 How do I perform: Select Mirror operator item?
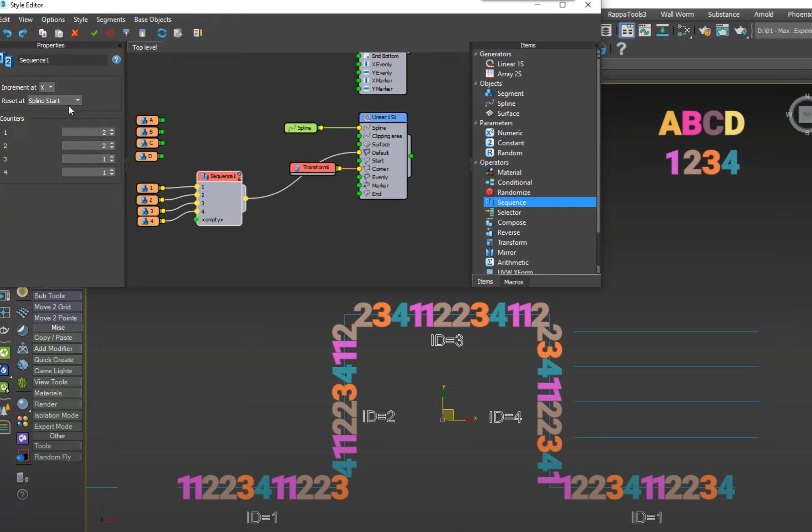[x=506, y=253]
